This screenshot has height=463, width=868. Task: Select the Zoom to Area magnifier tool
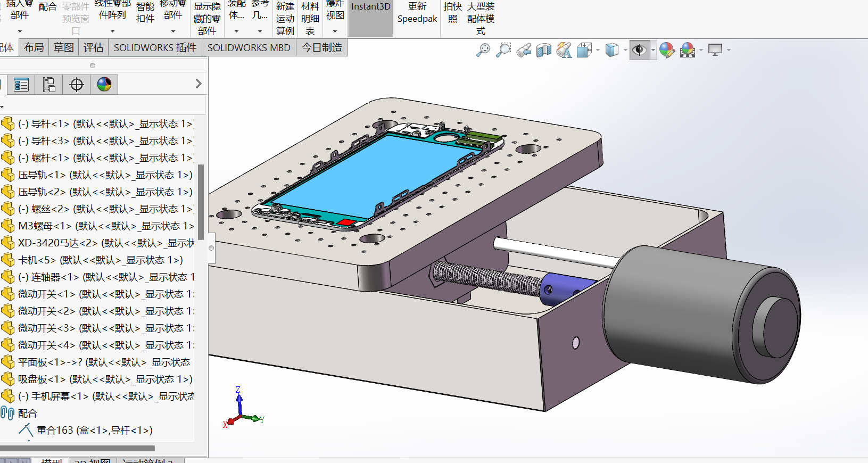point(503,50)
